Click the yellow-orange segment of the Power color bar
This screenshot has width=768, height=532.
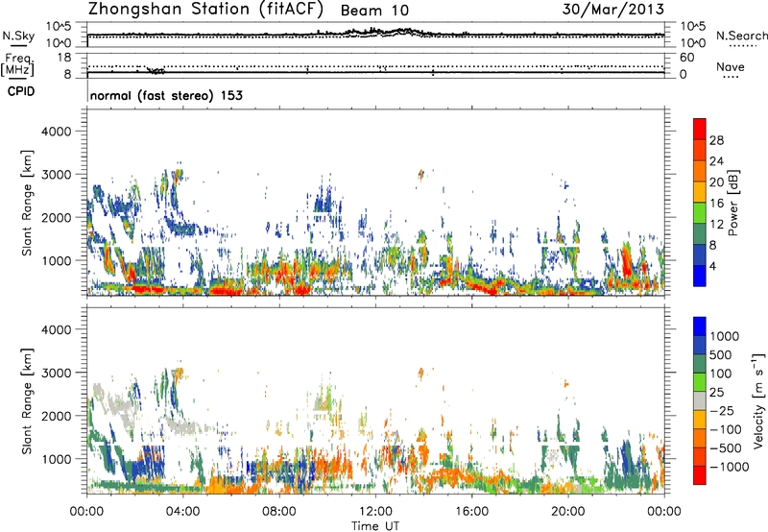[700, 192]
